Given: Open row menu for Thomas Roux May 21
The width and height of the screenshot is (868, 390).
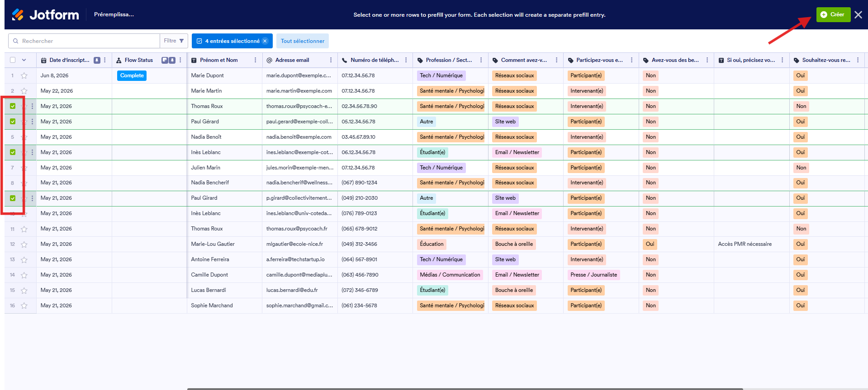Looking at the screenshot, I should (x=32, y=106).
